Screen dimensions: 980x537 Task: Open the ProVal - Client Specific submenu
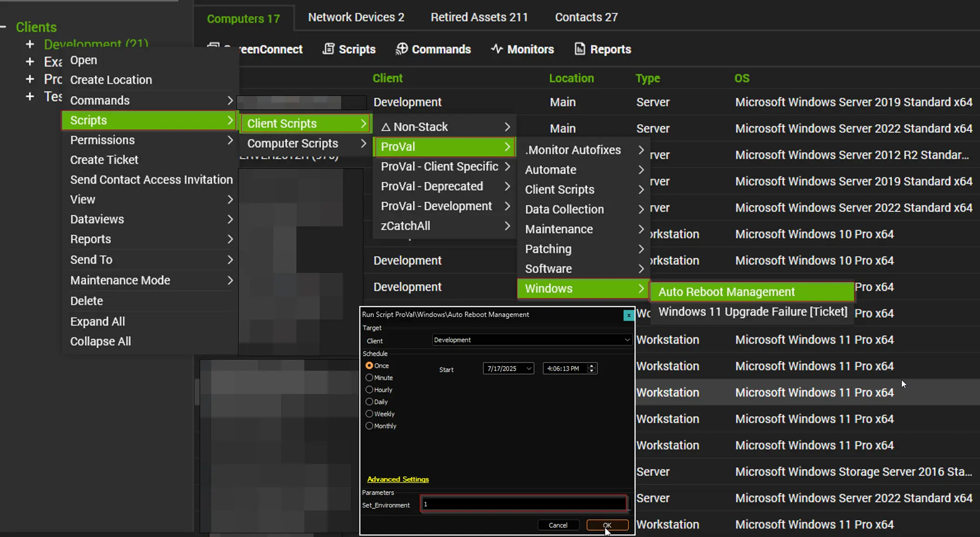(x=444, y=166)
